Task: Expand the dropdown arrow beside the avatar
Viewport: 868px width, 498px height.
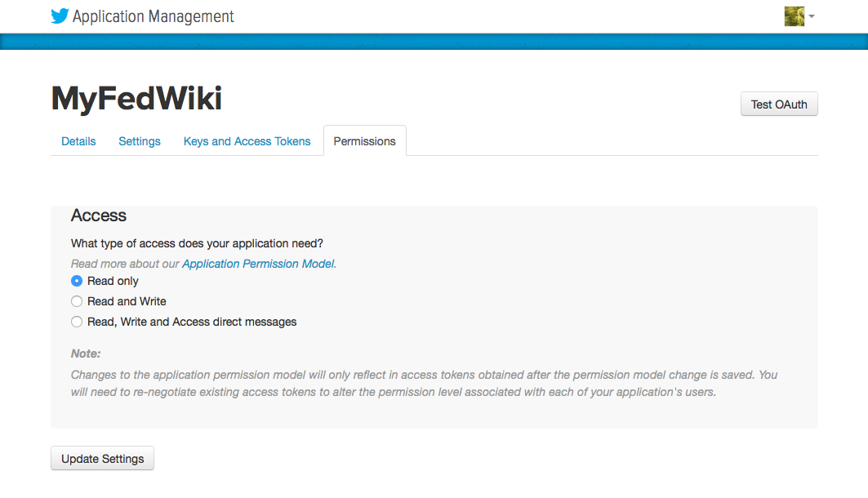Action: [812, 16]
